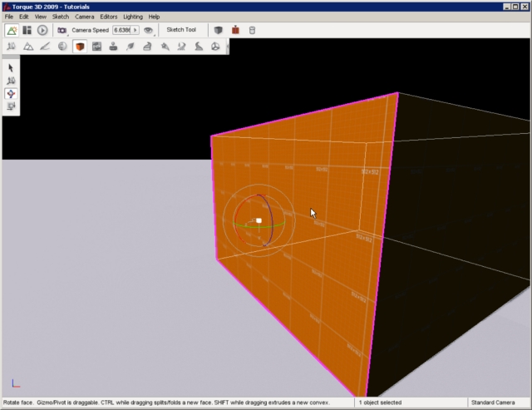Open the camera type dropdown
Image resolution: width=532 pixels, height=410 pixels.
point(63,30)
